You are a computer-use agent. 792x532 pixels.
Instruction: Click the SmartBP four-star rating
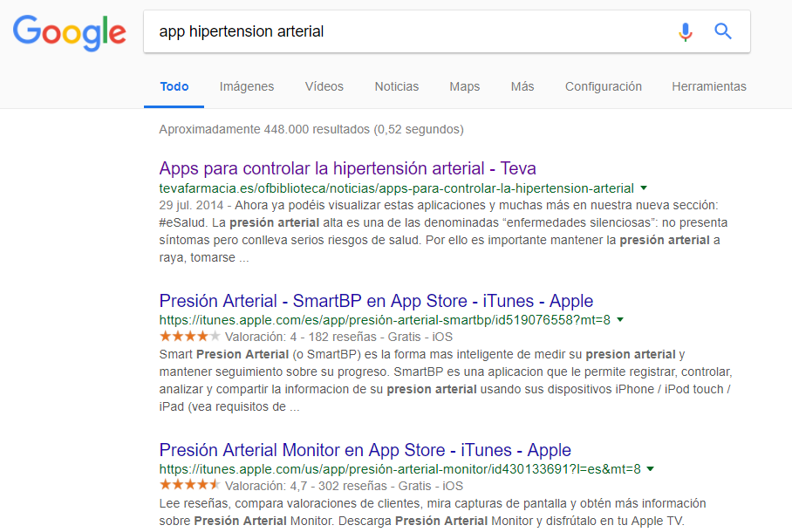pos(190,336)
